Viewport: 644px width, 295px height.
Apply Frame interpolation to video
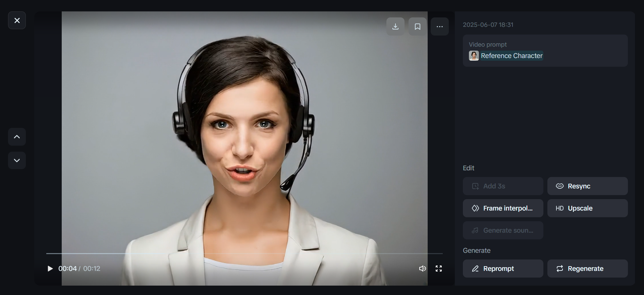tap(503, 208)
